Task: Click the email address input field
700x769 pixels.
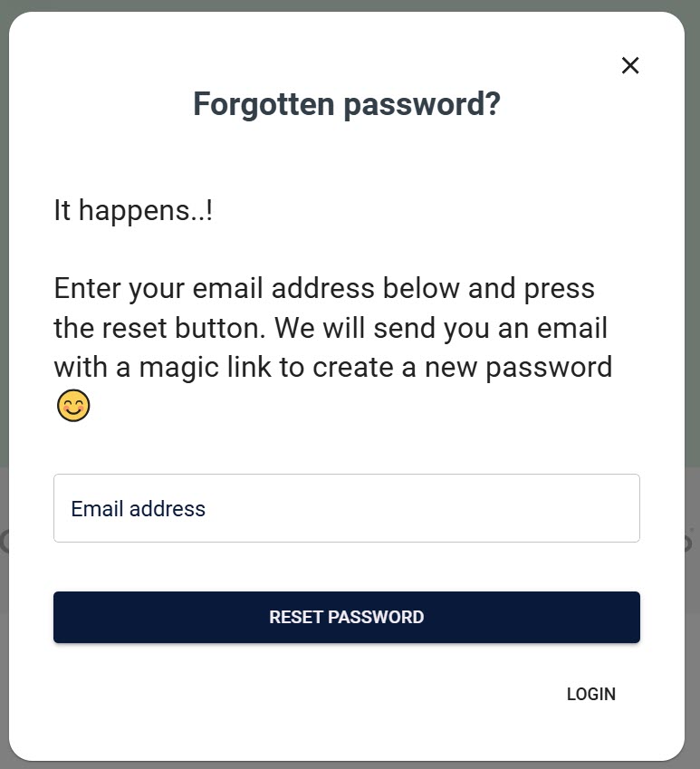Action: 347,508
